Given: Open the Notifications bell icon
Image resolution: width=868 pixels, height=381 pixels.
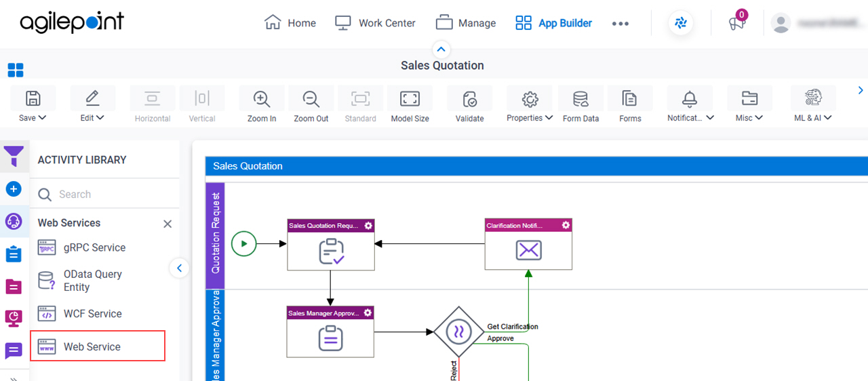Looking at the screenshot, I should coord(690,99).
